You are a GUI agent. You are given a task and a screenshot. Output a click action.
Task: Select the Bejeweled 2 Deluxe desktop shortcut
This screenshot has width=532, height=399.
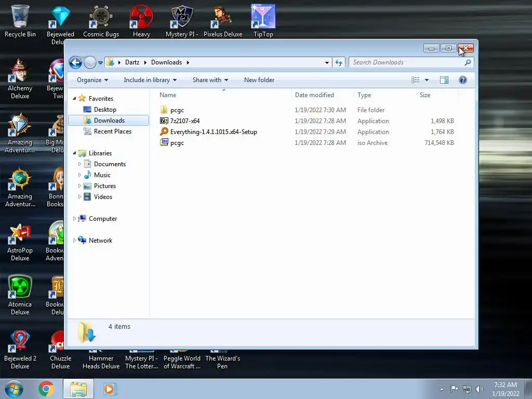[x=20, y=350]
